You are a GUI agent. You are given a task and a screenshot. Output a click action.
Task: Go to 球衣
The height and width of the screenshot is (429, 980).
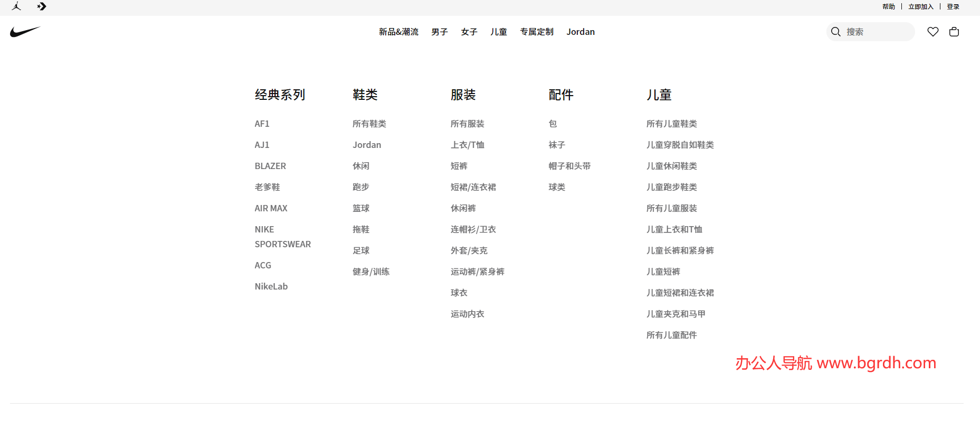459,293
